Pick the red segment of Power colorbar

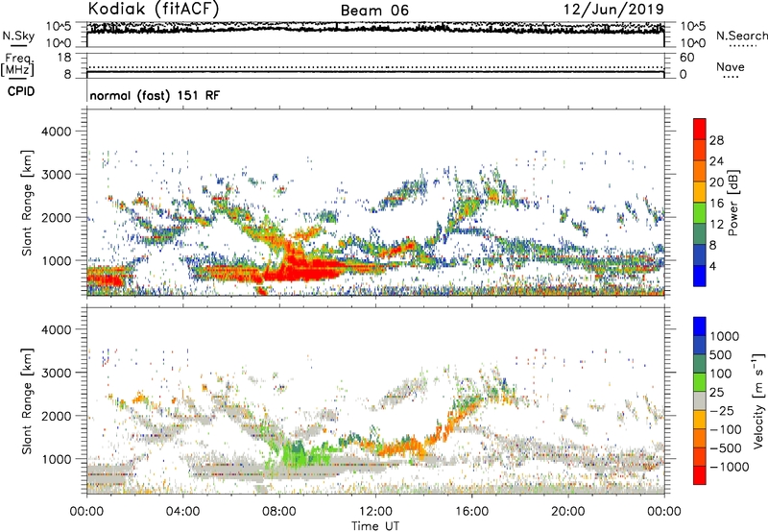coord(700,130)
